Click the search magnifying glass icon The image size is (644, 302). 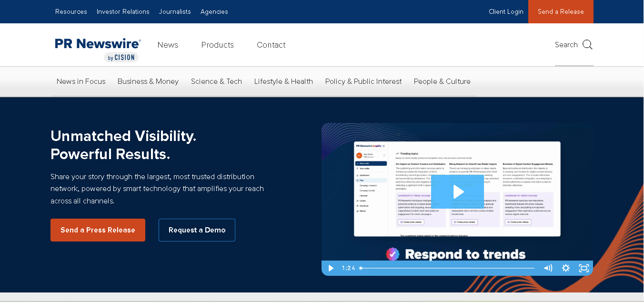(587, 45)
